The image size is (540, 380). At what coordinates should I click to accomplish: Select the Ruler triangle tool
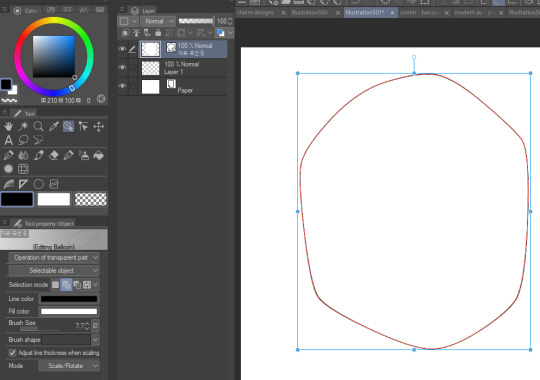point(23,184)
